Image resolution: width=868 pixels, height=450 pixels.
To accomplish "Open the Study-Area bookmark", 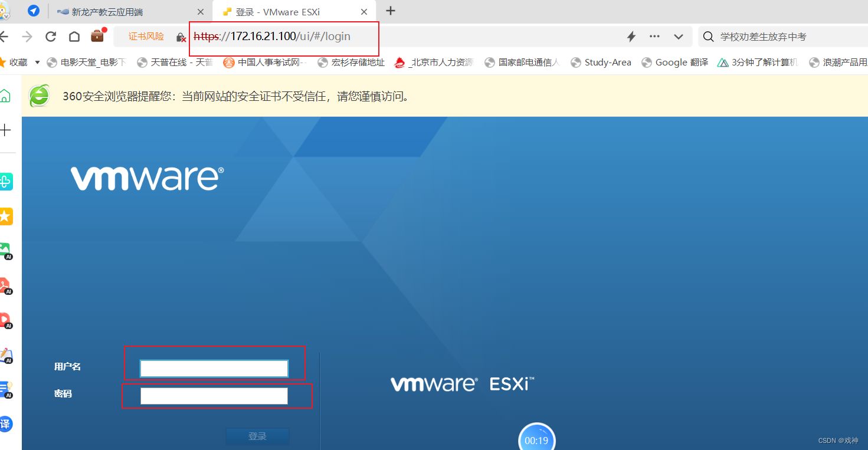I will [x=601, y=63].
